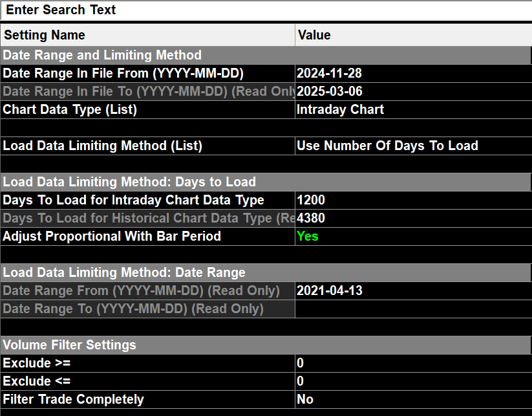Select Chart Data Type (List) setting name
Image resolution: width=532 pixels, height=416 pixels.
coord(147,110)
